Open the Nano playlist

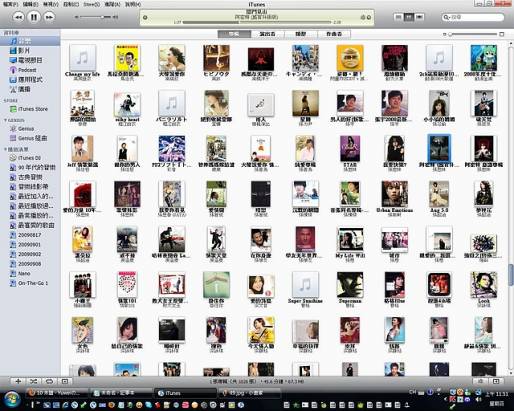(x=30, y=274)
